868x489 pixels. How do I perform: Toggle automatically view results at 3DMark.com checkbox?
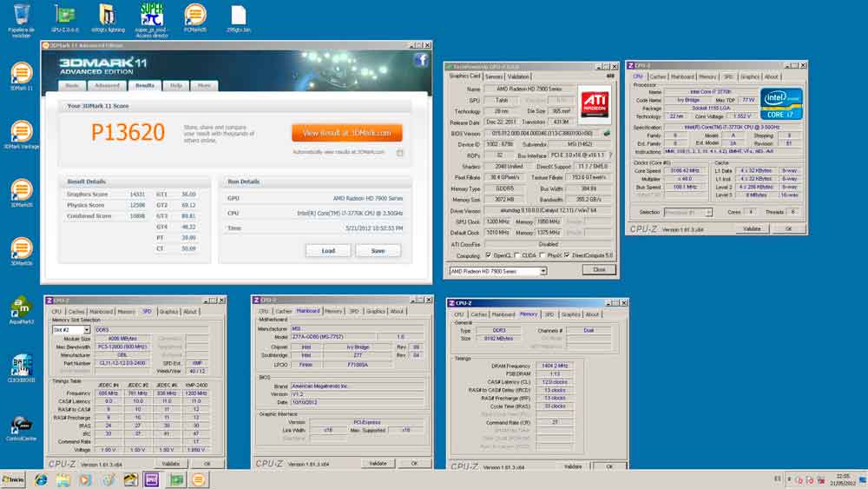point(399,153)
